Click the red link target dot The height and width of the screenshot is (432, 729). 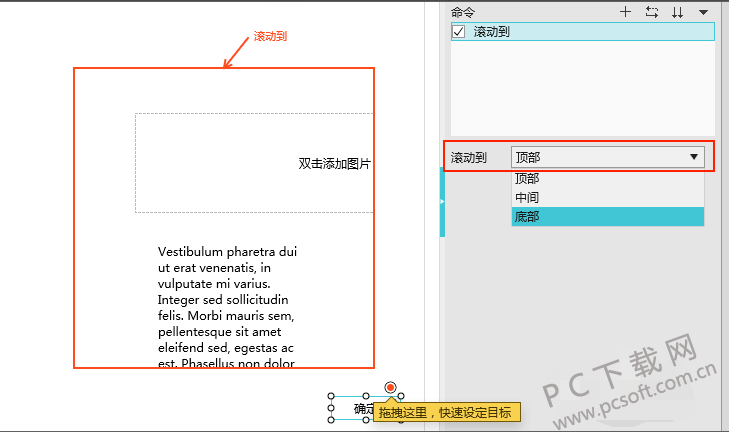pos(391,387)
